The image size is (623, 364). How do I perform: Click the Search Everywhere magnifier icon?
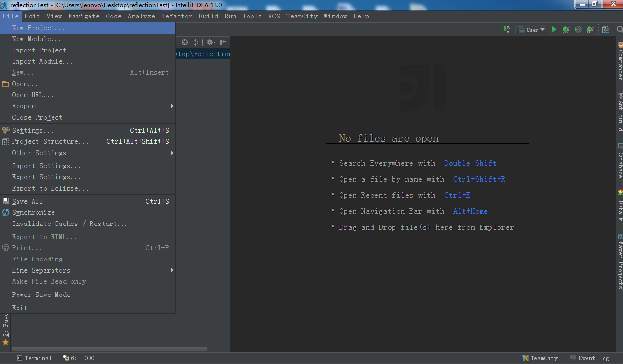[x=620, y=29]
